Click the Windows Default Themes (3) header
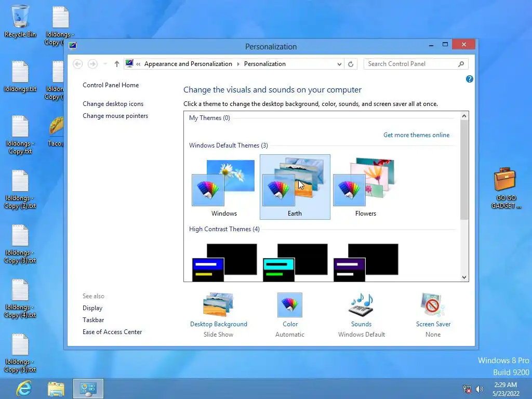Image resolution: width=532 pixels, height=399 pixels. (x=229, y=145)
